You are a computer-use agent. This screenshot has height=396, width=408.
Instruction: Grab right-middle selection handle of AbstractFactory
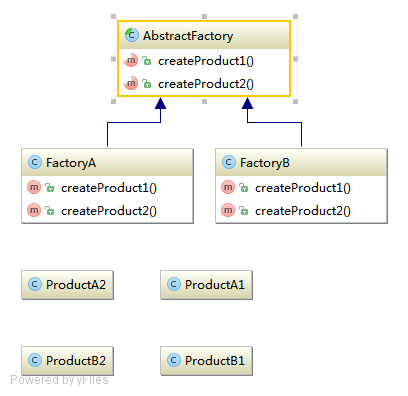coord(295,59)
